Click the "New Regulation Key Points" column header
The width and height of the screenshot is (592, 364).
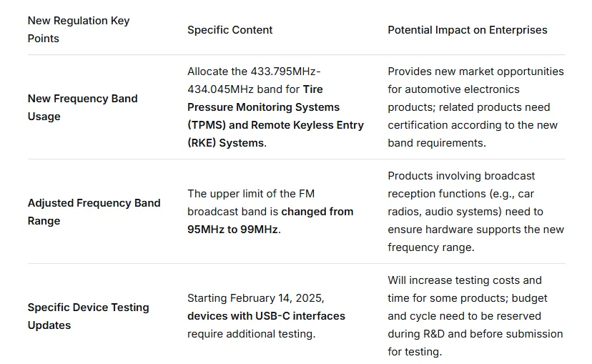[79, 29]
